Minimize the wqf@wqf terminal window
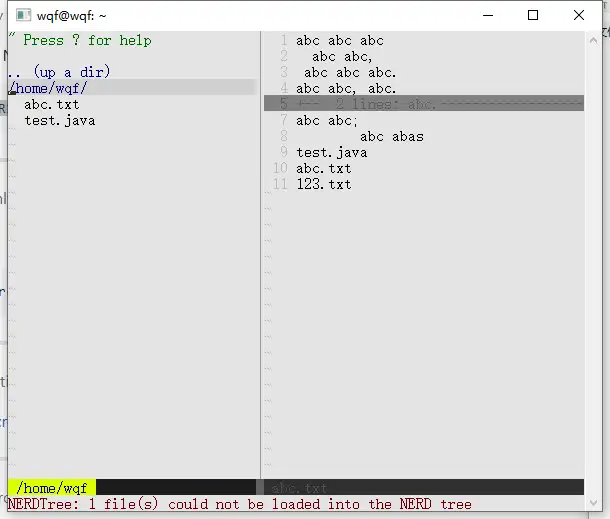610x519 pixels. tap(488, 15)
